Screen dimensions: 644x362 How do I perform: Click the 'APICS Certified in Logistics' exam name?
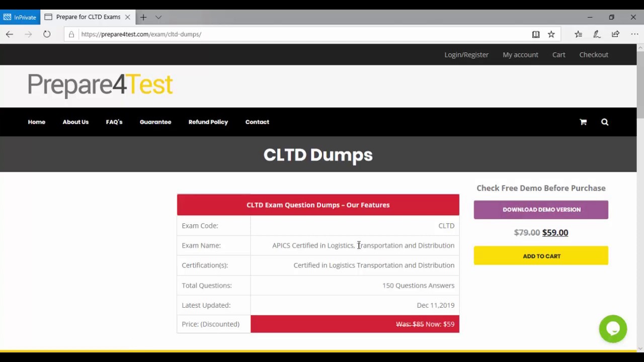[363, 245]
